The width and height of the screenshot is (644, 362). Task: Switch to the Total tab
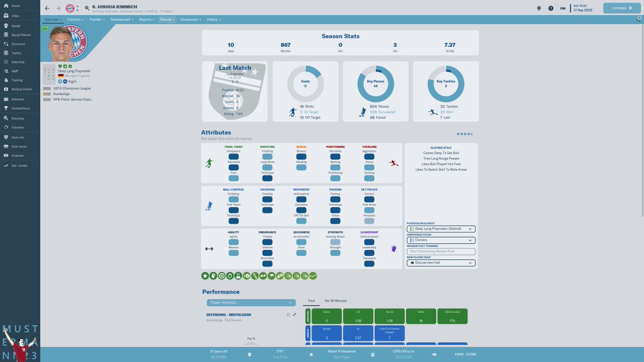coord(311,301)
